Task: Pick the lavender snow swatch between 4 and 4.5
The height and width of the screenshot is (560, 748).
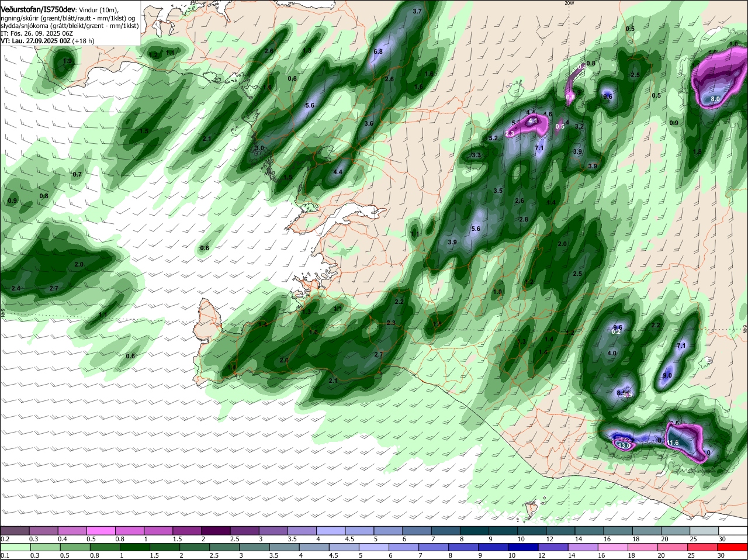Action: pos(331,530)
